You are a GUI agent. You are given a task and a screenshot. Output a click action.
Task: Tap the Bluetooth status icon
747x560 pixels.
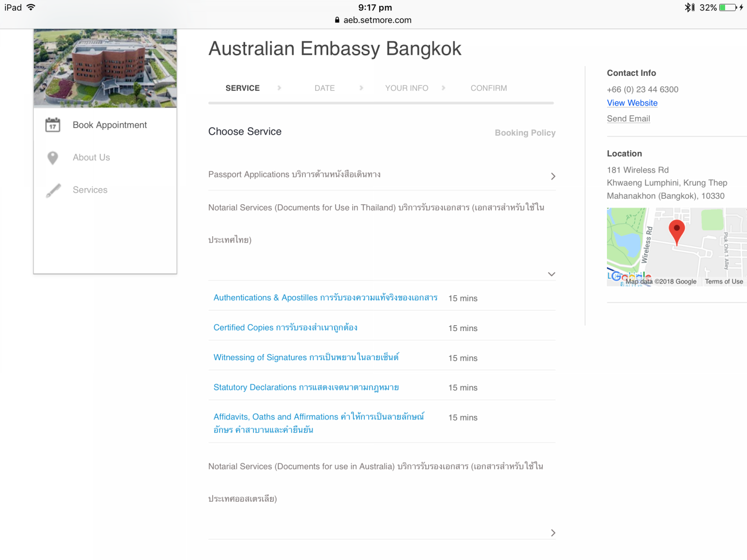pyautogui.click(x=689, y=8)
